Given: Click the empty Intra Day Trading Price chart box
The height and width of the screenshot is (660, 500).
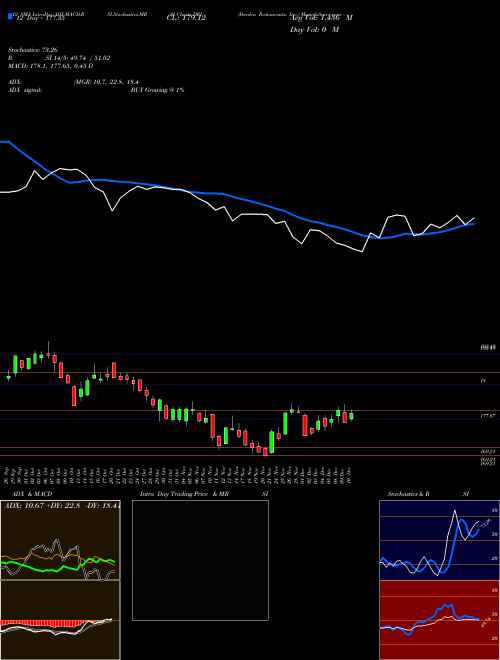Looking at the screenshot, I should 200,560.
